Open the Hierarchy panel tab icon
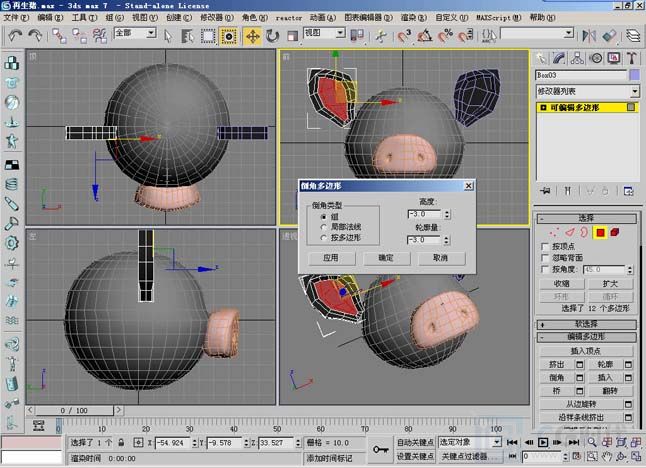 (x=577, y=58)
